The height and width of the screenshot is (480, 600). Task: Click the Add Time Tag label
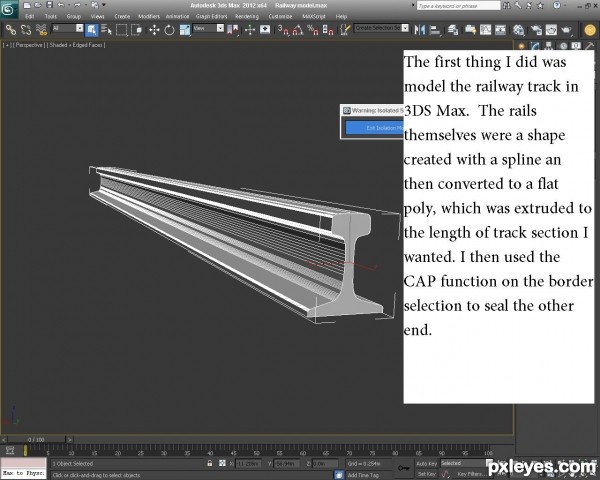coord(363,475)
